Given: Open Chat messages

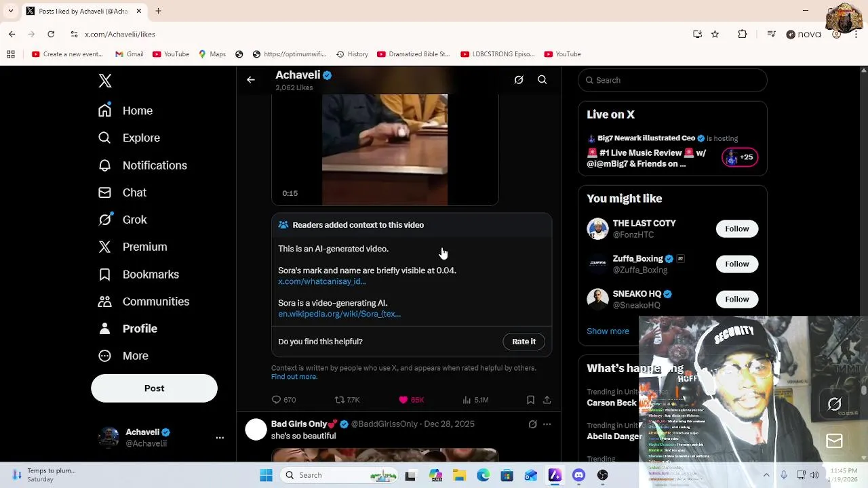Looking at the screenshot, I should click(122, 192).
